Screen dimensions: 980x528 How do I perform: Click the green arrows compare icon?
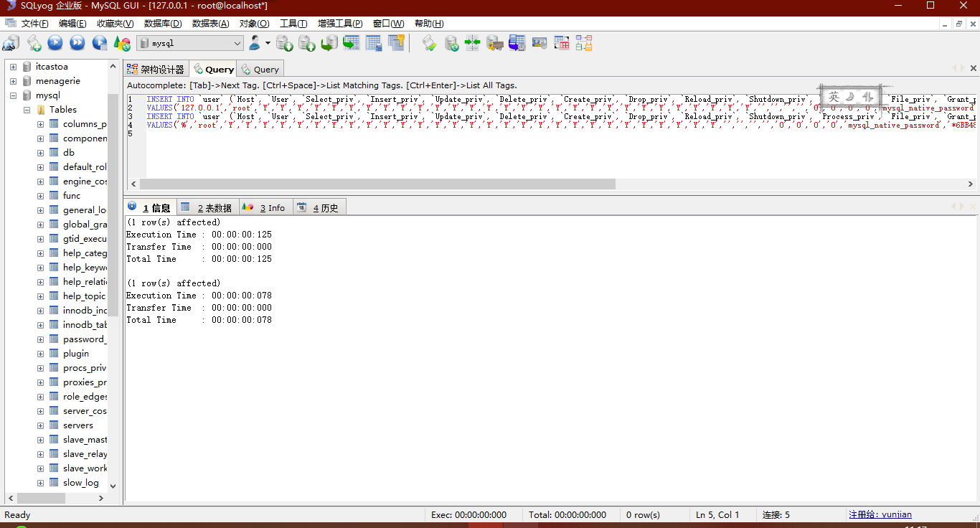pos(473,43)
